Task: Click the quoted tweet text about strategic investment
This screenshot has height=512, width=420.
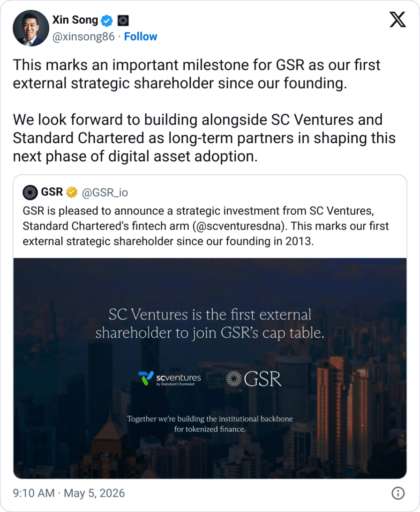Action: [x=206, y=226]
